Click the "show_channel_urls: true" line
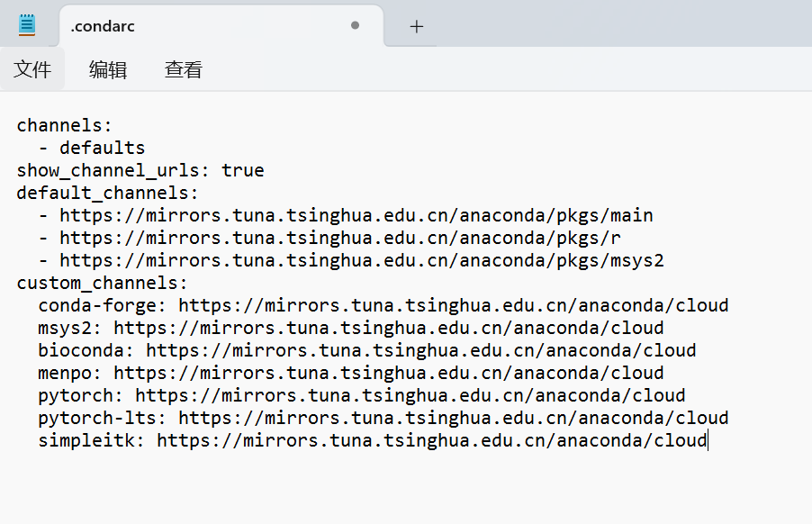Image resolution: width=812 pixels, height=524 pixels. coord(140,170)
